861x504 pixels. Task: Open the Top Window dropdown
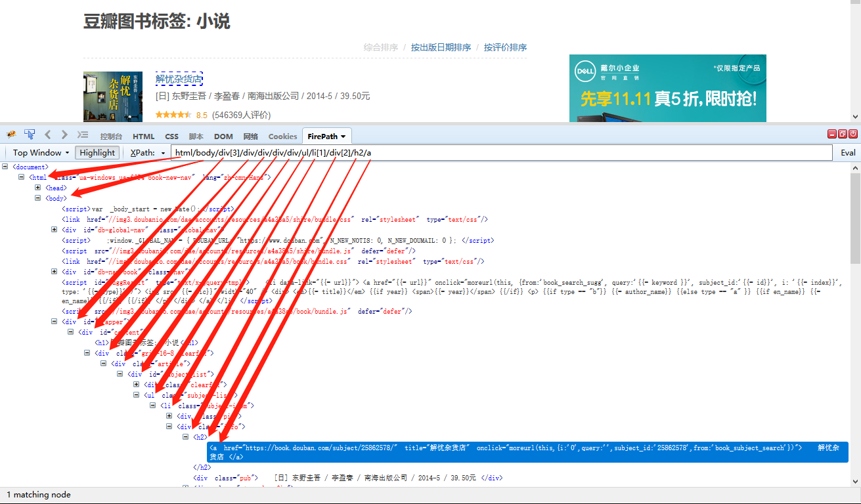(x=41, y=152)
